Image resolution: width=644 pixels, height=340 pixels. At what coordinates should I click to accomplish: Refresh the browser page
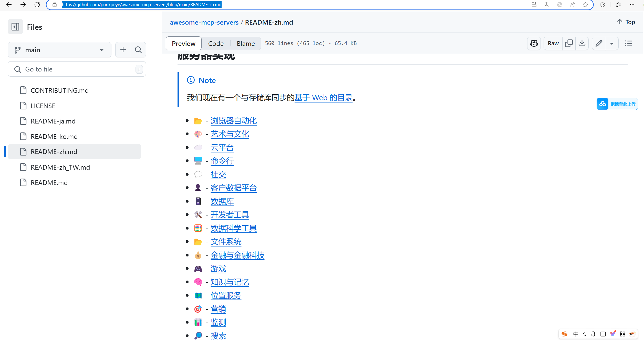[37, 5]
